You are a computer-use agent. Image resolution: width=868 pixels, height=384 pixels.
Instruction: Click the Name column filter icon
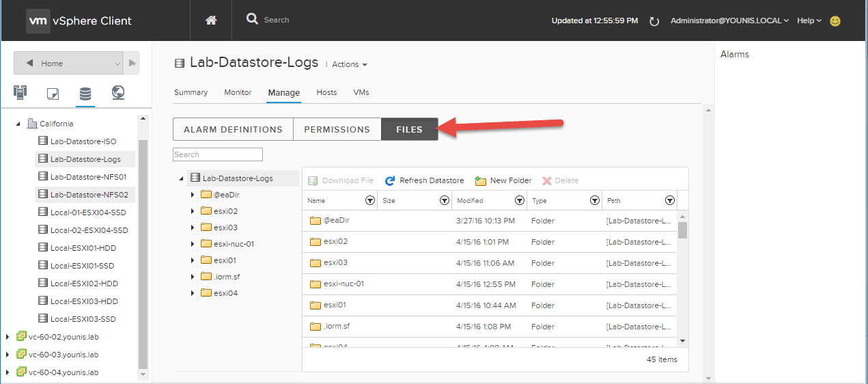click(x=370, y=201)
